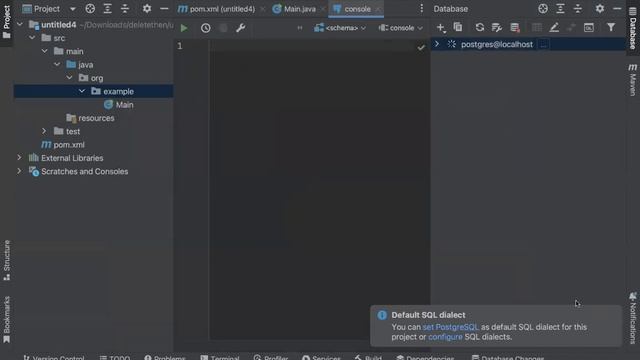Open console settings wrench icon
The height and width of the screenshot is (360, 640).
tap(241, 28)
